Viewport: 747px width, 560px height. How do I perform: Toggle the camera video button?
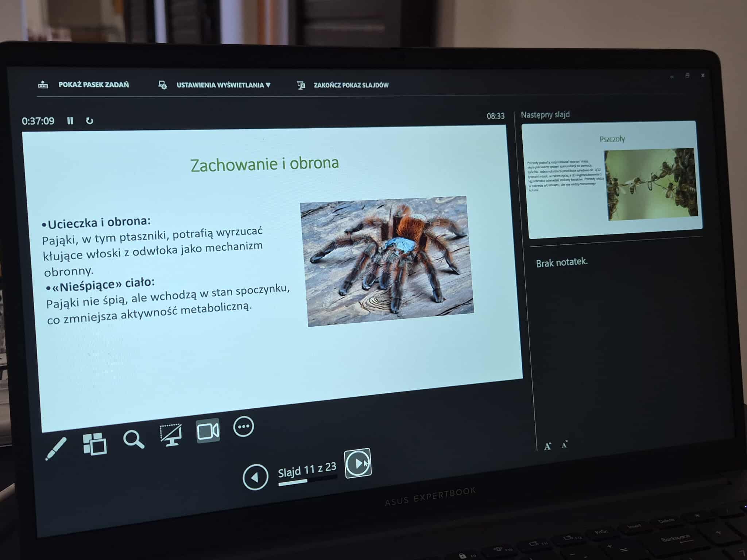(x=208, y=431)
